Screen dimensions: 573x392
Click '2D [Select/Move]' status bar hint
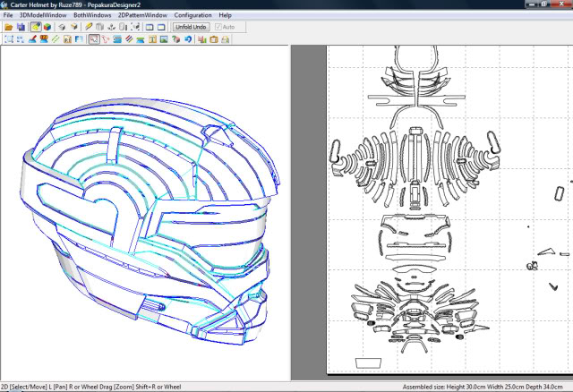23,387
